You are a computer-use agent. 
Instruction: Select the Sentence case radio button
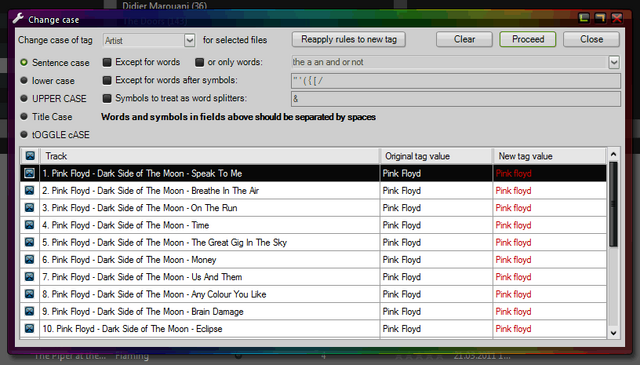(24, 62)
